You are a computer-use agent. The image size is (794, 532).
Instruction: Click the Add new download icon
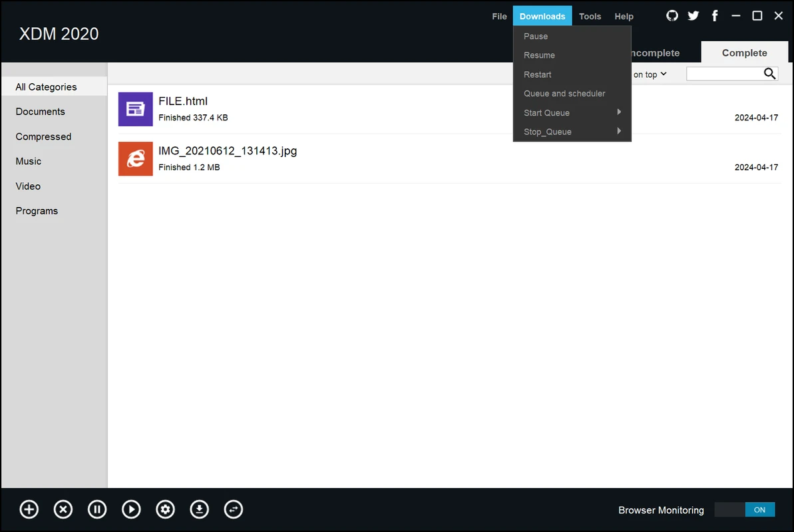tap(29, 509)
